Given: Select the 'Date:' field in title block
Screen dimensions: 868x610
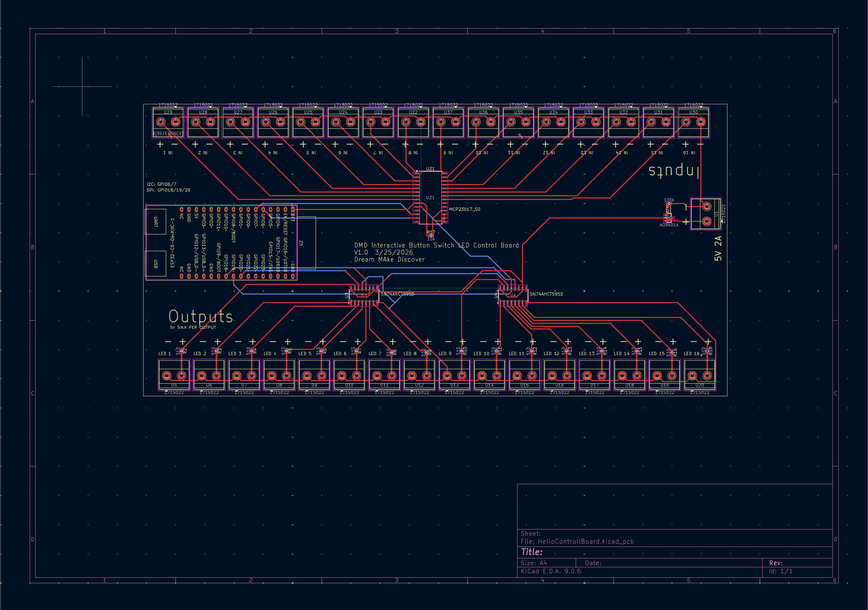Looking at the screenshot, I should (593, 563).
